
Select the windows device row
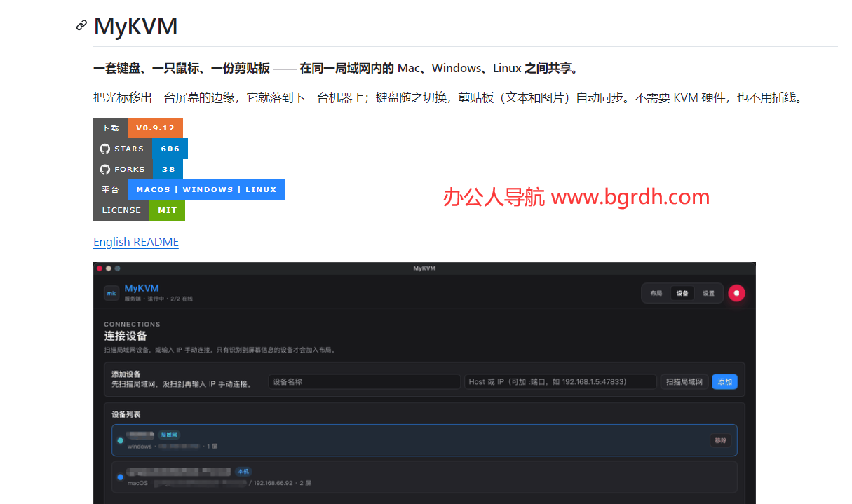click(424, 440)
